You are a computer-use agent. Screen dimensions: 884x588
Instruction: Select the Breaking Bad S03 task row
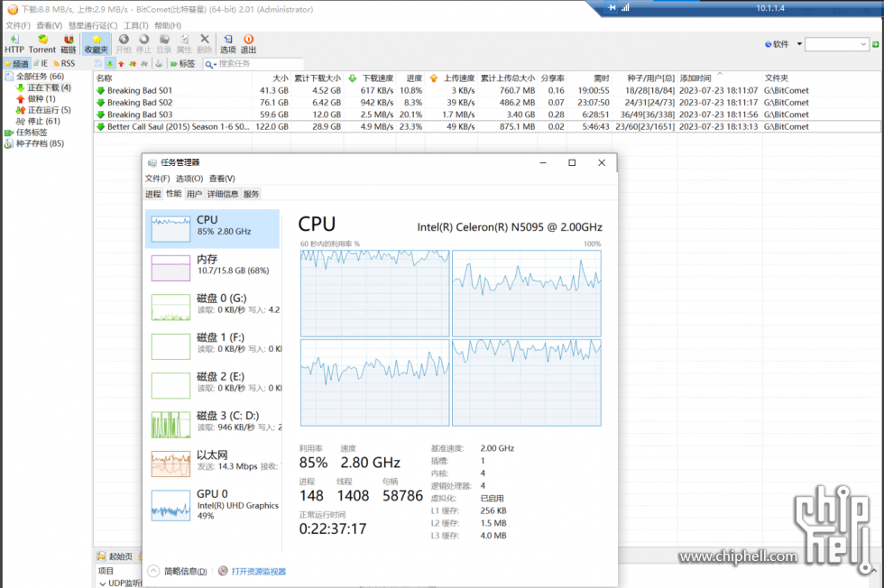click(x=486, y=115)
